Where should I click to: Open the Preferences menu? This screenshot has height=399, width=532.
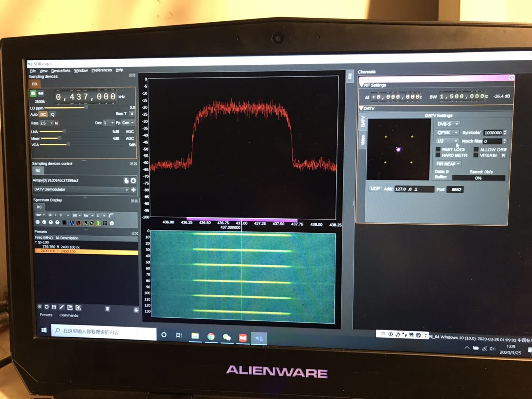pos(102,70)
